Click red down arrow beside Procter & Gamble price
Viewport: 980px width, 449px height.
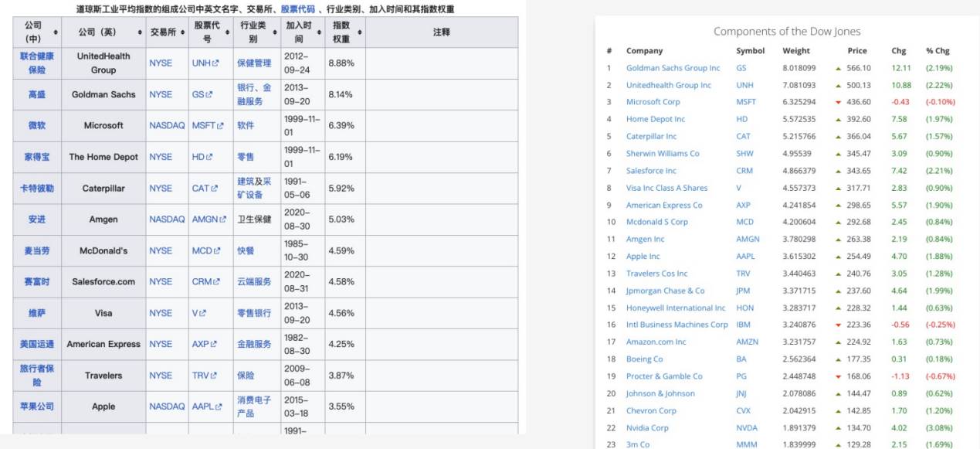coord(839,376)
